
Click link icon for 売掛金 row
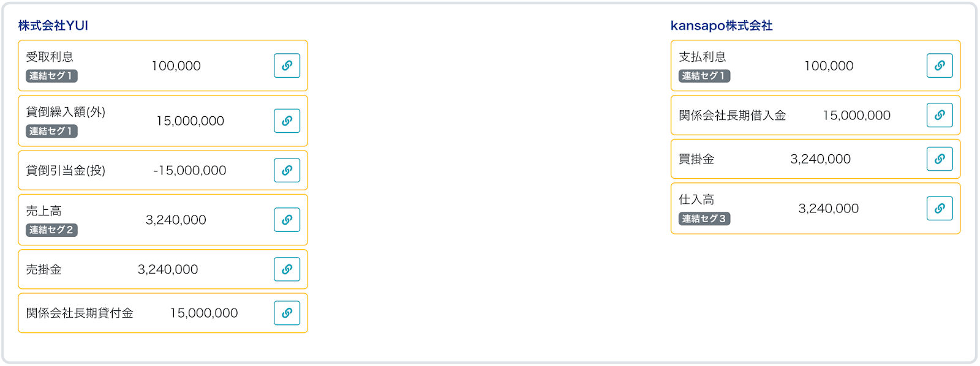pyautogui.click(x=287, y=269)
